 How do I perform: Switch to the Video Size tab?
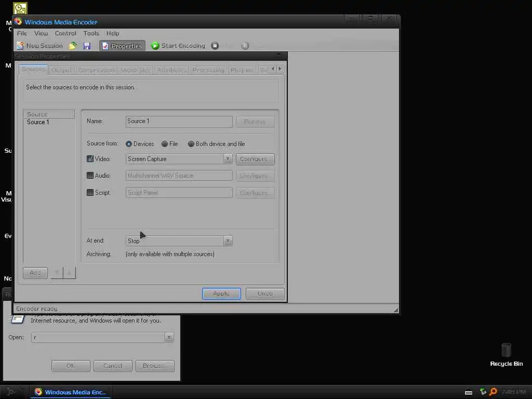pyautogui.click(x=136, y=70)
